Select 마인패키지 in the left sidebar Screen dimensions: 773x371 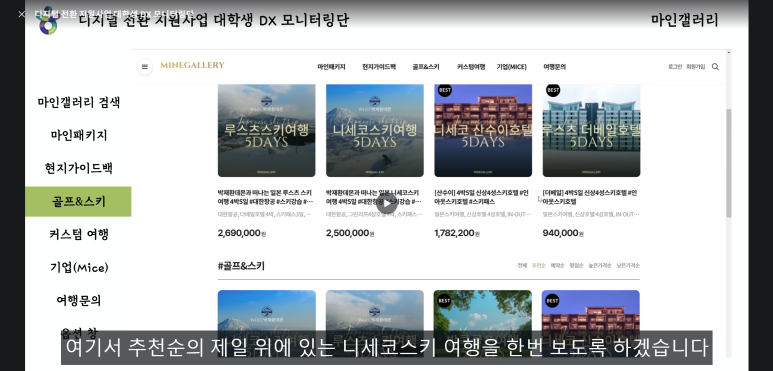78,135
